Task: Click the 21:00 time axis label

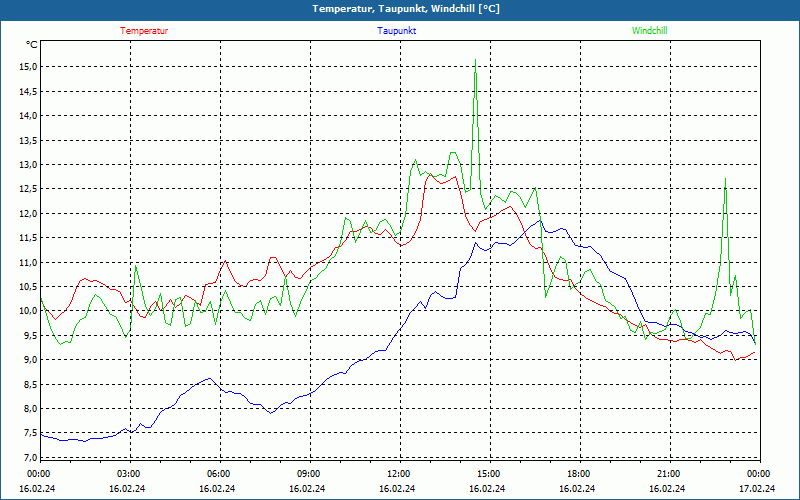Action: coord(668,474)
